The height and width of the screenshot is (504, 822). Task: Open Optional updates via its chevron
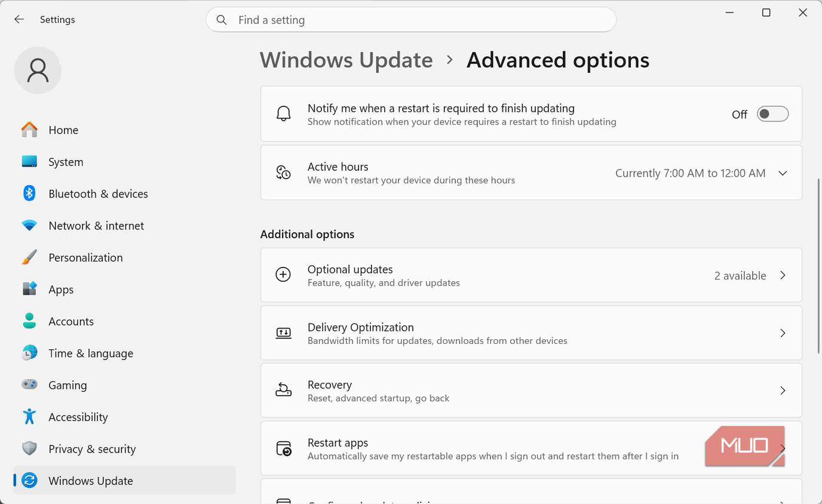783,275
